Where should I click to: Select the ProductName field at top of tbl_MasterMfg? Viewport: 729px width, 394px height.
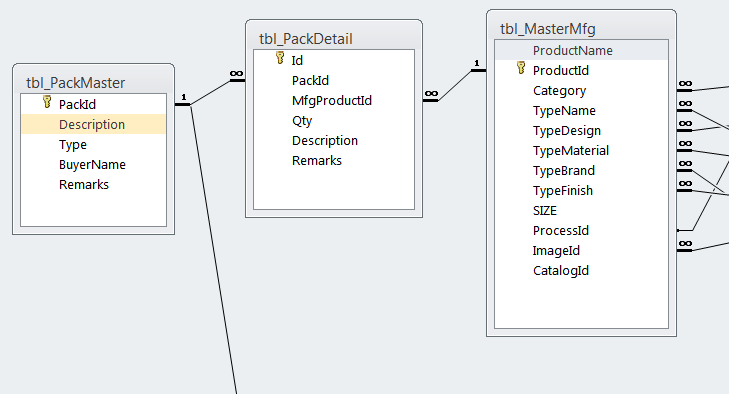(x=581, y=50)
